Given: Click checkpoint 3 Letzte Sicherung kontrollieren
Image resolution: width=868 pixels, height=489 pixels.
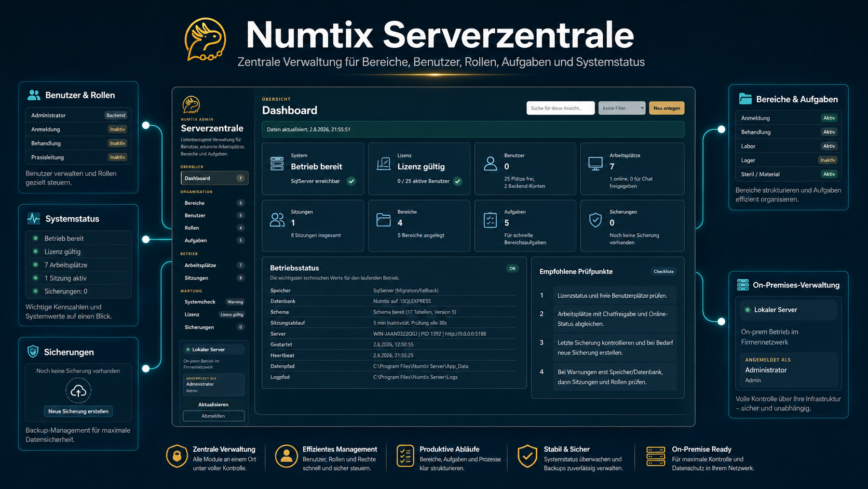Looking at the screenshot, I should [614, 348].
